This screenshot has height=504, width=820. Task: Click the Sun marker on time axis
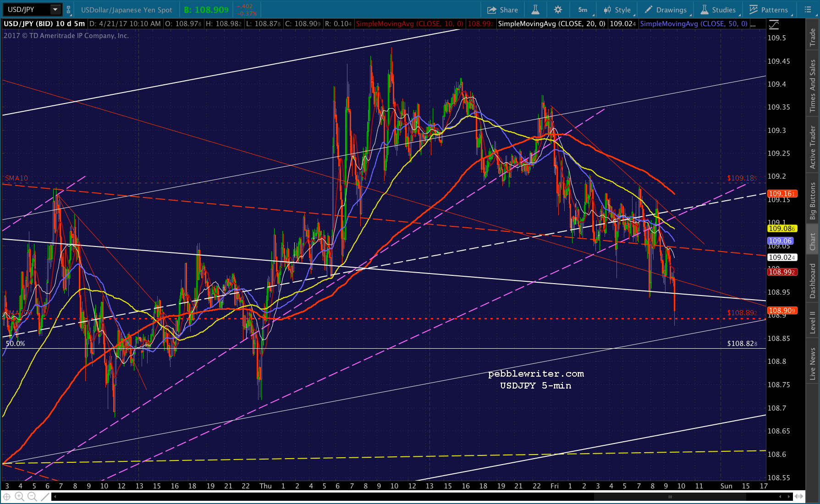pyautogui.click(x=726, y=486)
